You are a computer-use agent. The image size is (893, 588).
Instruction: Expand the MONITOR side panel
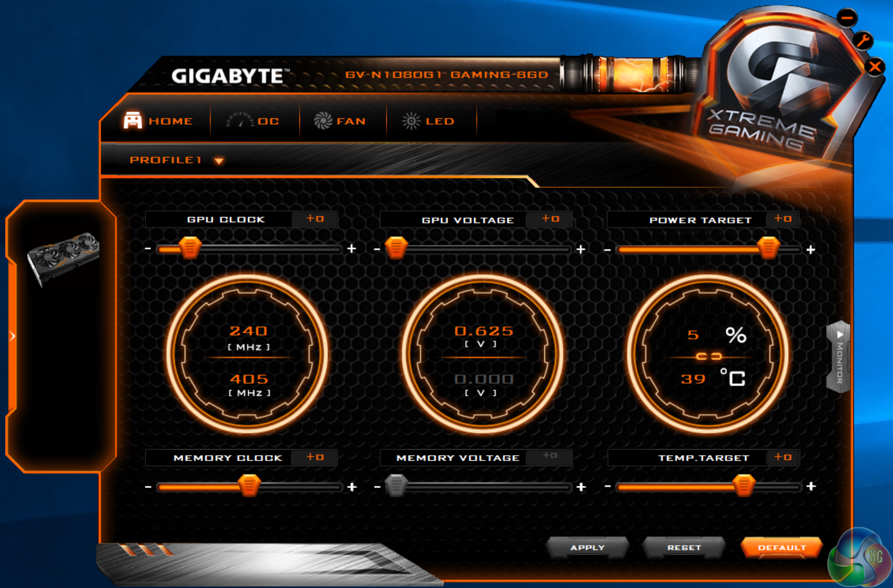tap(839, 357)
